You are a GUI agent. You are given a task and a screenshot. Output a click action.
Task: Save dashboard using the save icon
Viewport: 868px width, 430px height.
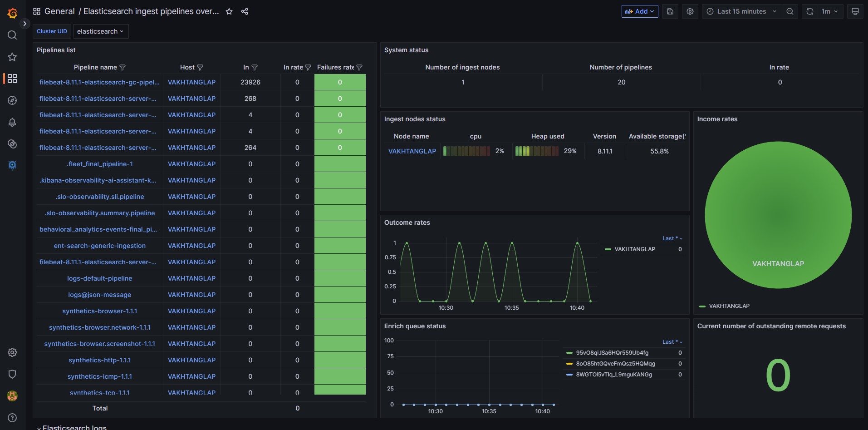click(670, 11)
